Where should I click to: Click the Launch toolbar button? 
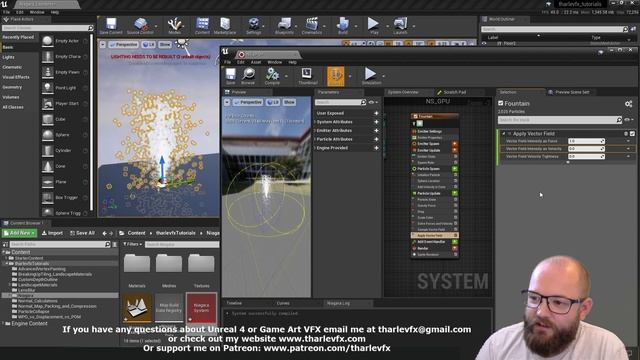[400, 26]
